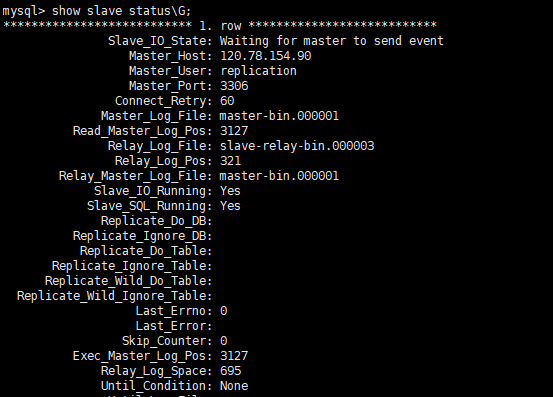The height and width of the screenshot is (397, 553).
Task: Click the Relay_Log_Space value 695
Action: coord(231,371)
